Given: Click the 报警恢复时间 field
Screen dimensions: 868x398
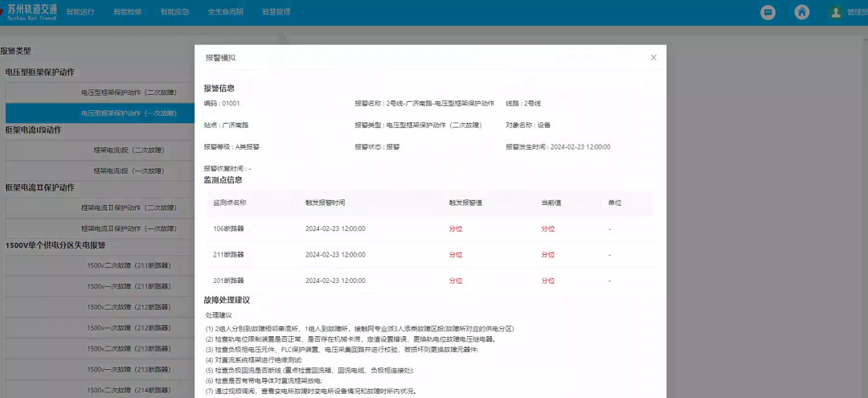Looking at the screenshot, I should coord(227,168).
